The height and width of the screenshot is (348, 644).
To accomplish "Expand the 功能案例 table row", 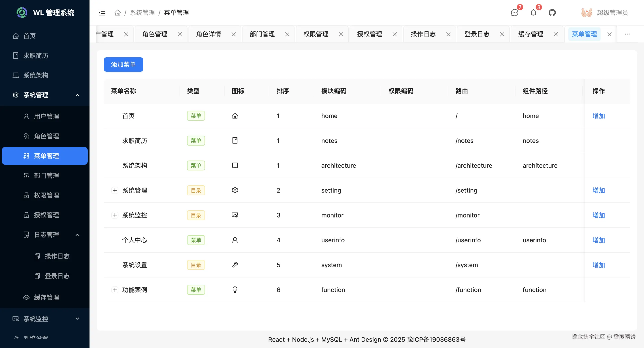I will [x=115, y=290].
